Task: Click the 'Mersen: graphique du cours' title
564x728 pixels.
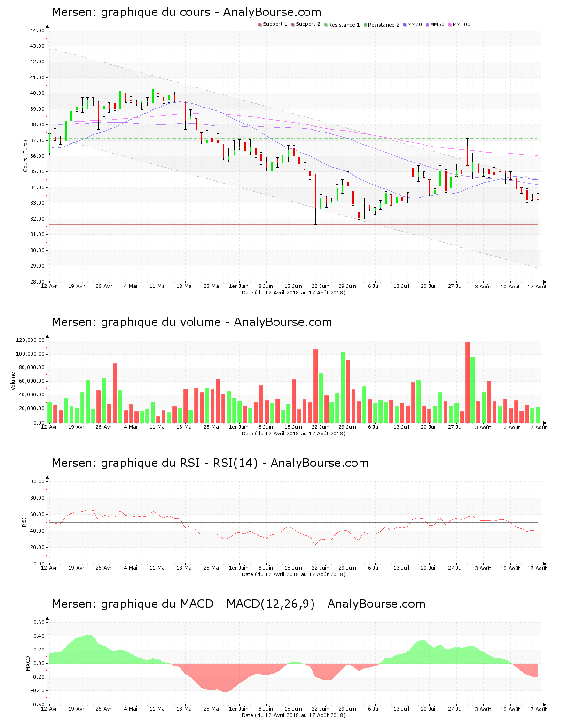Action: [x=131, y=12]
